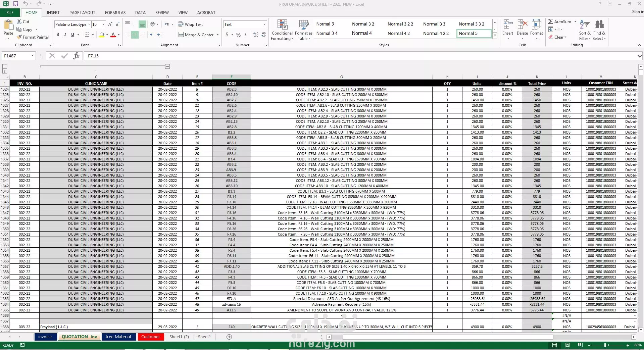Click the Paste clipboard icon
The width and height of the screenshot is (644, 350).
(8, 25)
